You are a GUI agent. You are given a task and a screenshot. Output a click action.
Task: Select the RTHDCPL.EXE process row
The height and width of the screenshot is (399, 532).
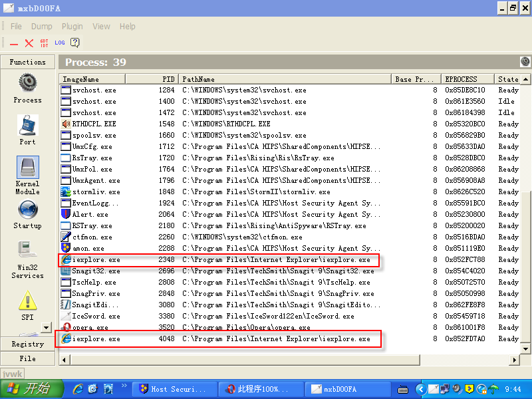pos(289,124)
